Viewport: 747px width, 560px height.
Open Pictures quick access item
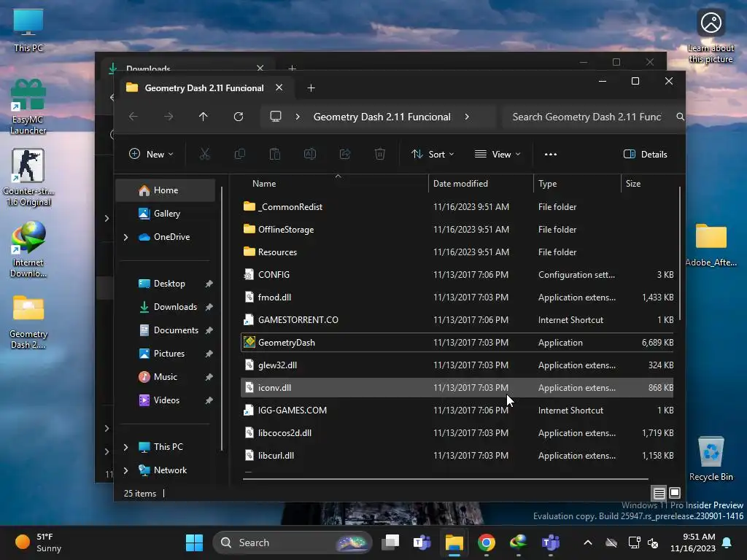(x=169, y=354)
